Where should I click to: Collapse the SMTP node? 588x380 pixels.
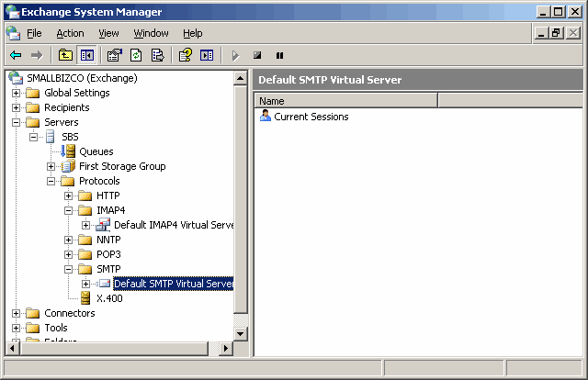[x=68, y=269]
